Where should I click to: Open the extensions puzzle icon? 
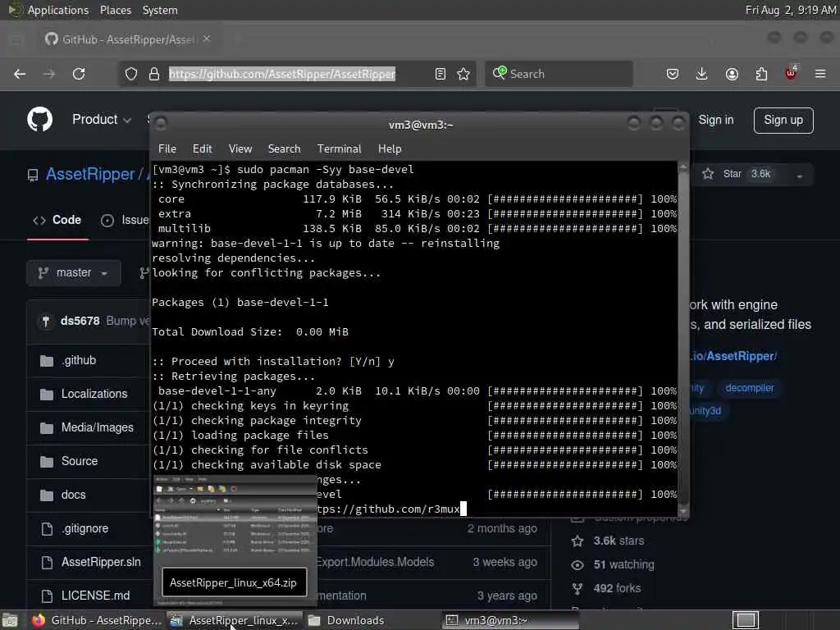tap(761, 74)
